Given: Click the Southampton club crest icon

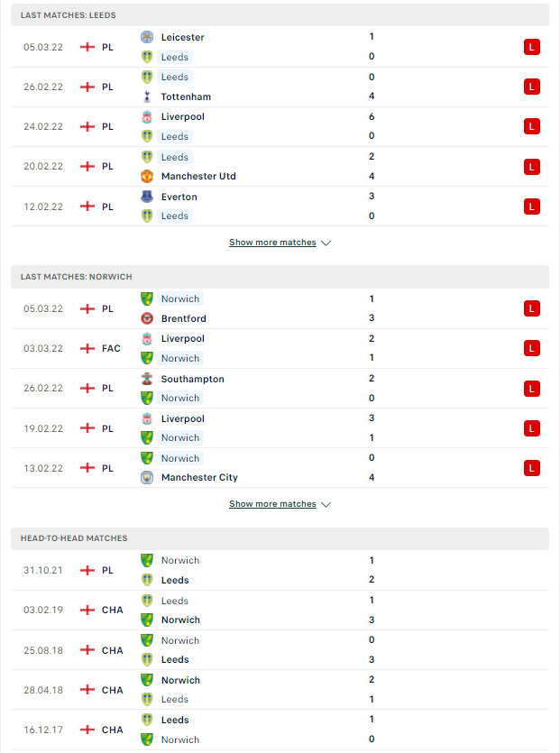Looking at the screenshot, I should coord(147,379).
